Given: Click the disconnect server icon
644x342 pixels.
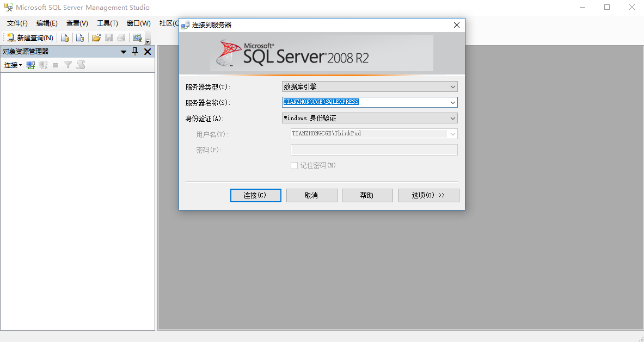Looking at the screenshot, I should coord(43,65).
